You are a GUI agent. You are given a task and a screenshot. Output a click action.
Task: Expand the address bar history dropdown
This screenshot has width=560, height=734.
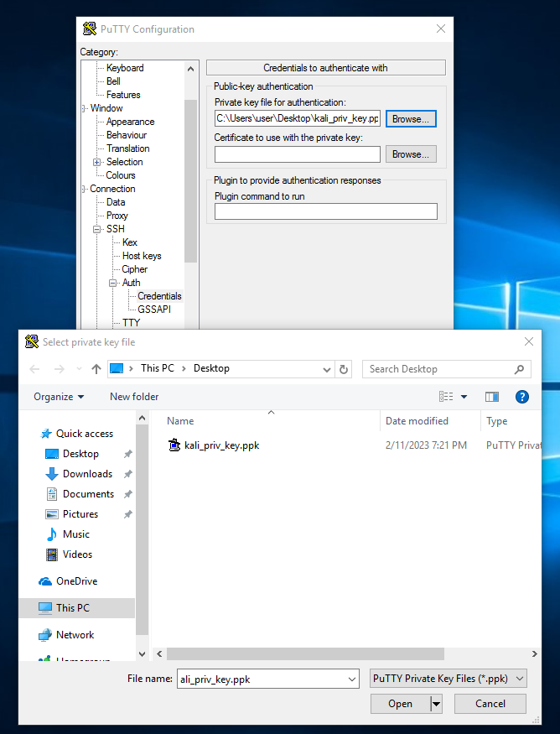[x=327, y=369]
